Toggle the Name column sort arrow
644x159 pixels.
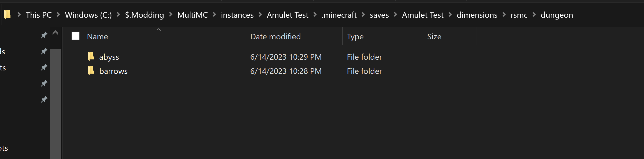159,29
